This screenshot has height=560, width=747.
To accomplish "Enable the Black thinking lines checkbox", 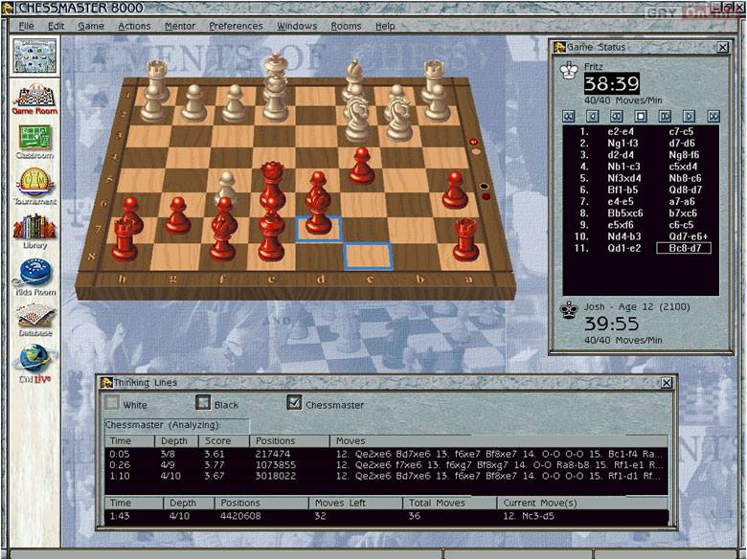I will point(203,403).
